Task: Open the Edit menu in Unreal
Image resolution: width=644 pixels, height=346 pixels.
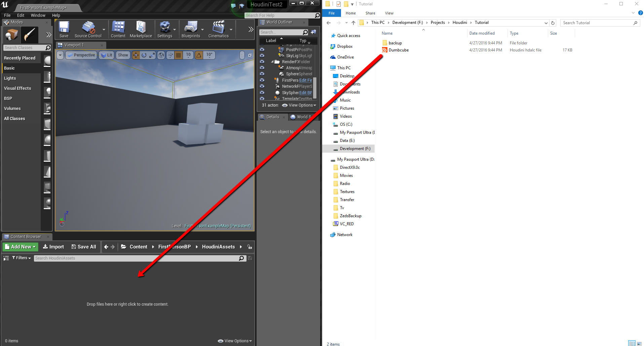Action: [21, 15]
